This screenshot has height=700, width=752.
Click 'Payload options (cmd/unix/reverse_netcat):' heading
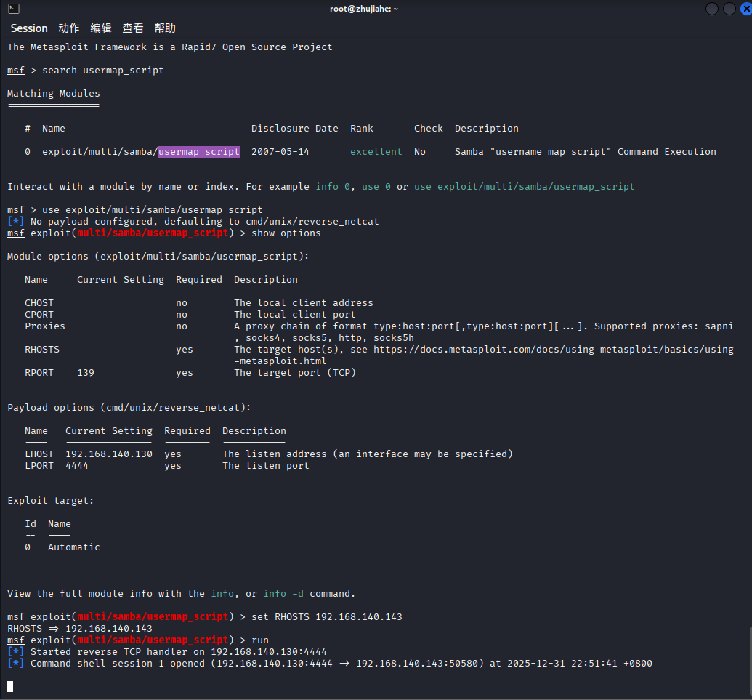coord(129,408)
